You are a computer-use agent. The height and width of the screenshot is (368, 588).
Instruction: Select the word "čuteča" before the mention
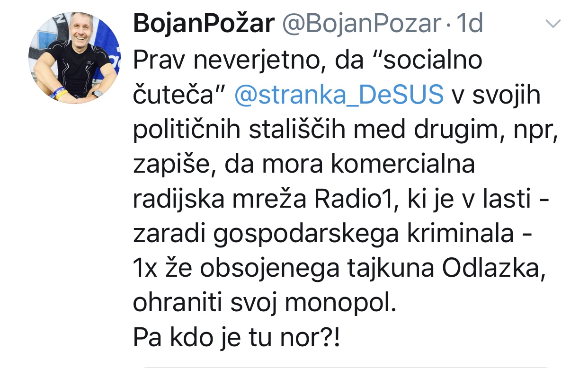178,96
